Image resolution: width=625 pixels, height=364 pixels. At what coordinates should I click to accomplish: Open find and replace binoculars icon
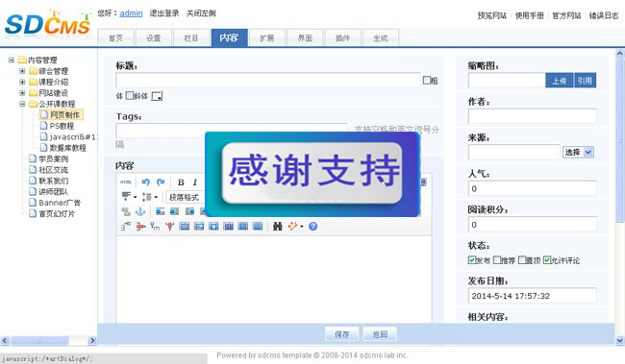pos(278,227)
